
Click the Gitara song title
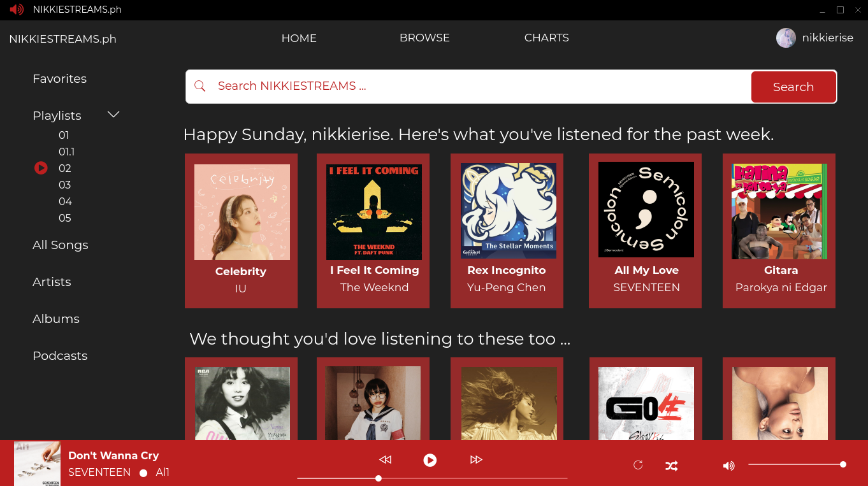tap(781, 270)
